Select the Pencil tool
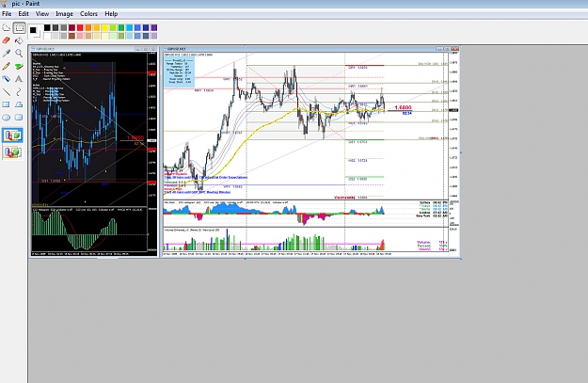This screenshot has width=588, height=383. pos(6,66)
